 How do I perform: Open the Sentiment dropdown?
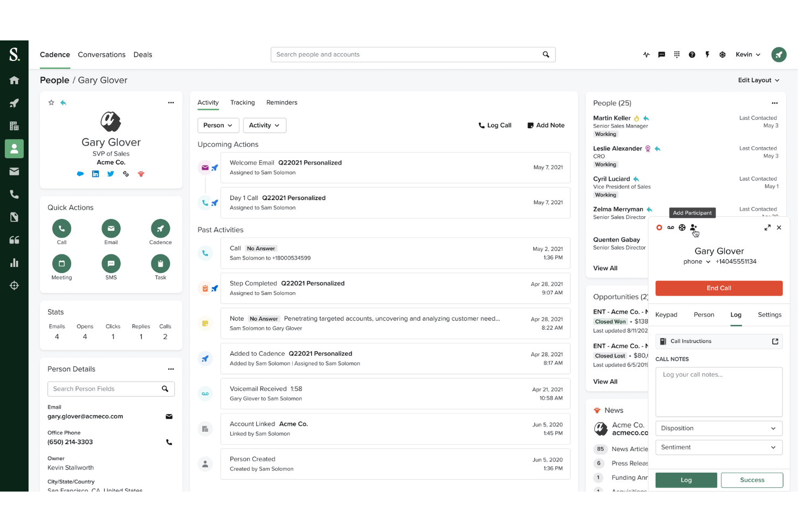point(719,447)
